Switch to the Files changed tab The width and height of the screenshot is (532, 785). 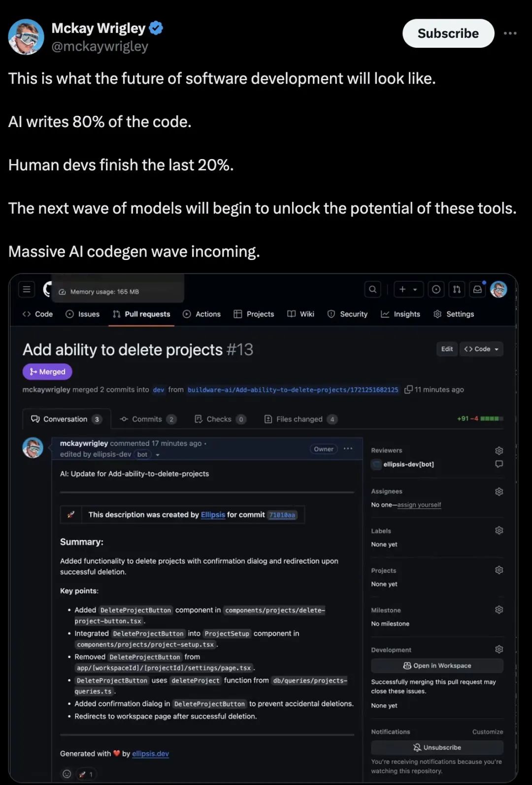pos(300,419)
